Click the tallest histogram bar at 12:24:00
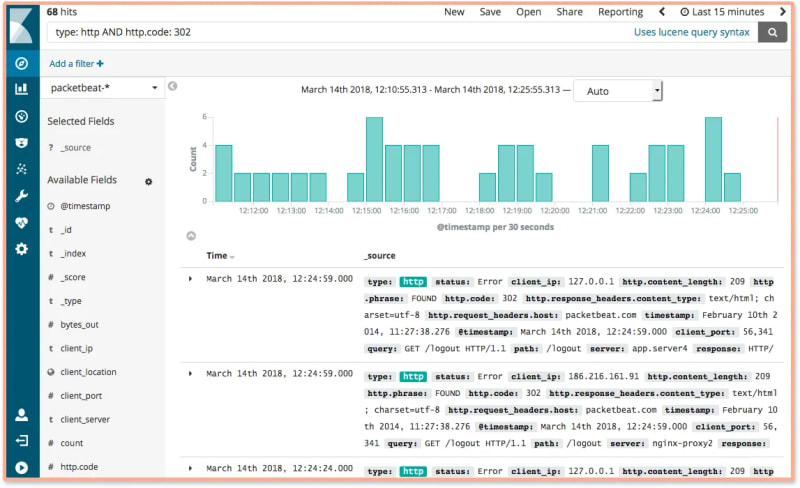This screenshot has height=488, width=800. (713, 159)
